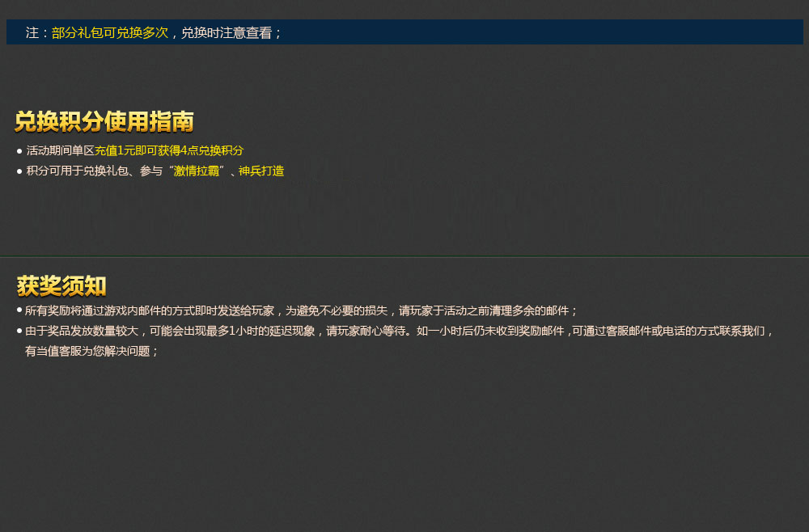Screen dimensions: 809x532
Task: Click the bullet before "由于奖品发放数量较大"
Action: (19, 331)
